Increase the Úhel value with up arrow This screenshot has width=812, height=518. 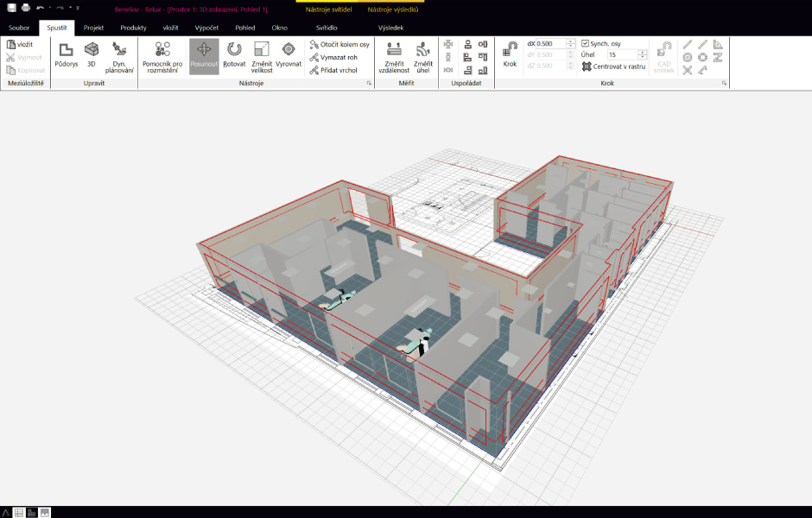643,52
